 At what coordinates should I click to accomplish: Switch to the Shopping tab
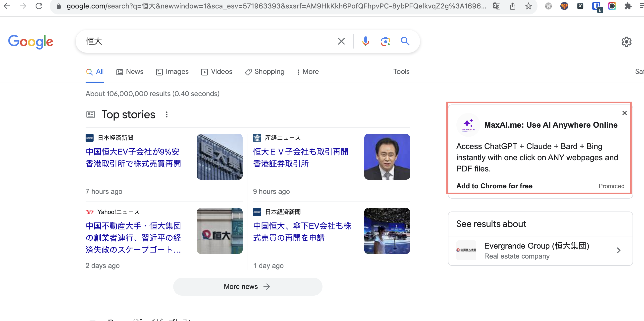pos(265,72)
